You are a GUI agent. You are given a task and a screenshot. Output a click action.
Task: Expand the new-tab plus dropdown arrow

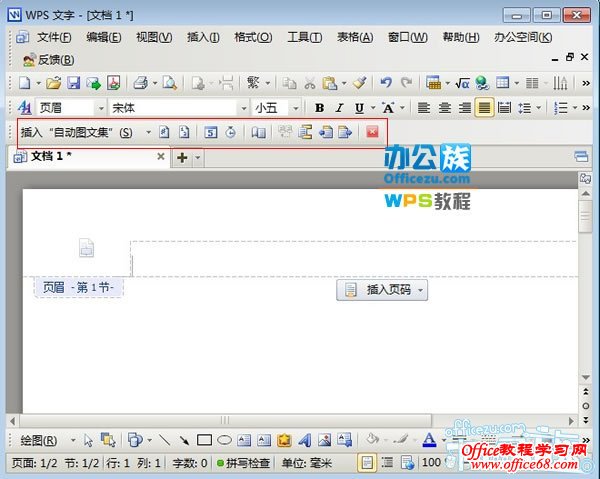[x=198, y=157]
